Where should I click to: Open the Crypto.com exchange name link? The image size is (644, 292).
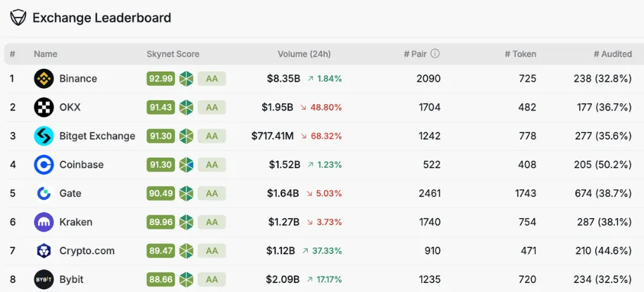click(87, 251)
